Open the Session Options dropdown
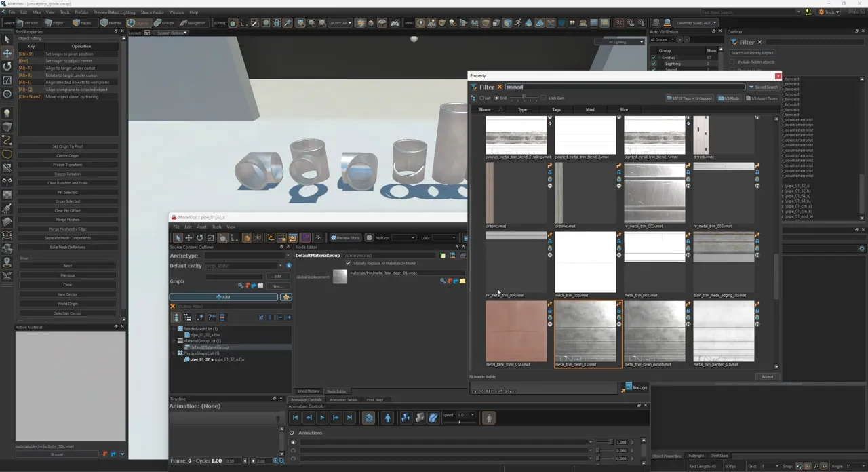This screenshot has width=868, height=472. coord(170,33)
